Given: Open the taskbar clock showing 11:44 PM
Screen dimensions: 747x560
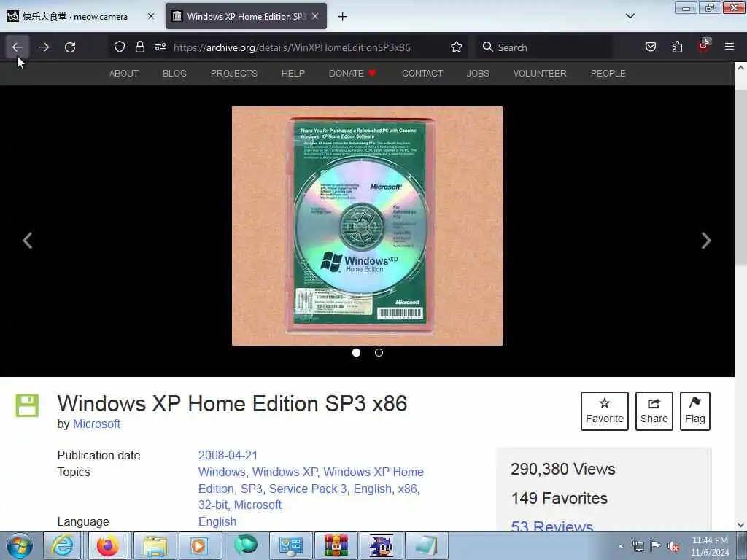Looking at the screenshot, I should tap(710, 546).
